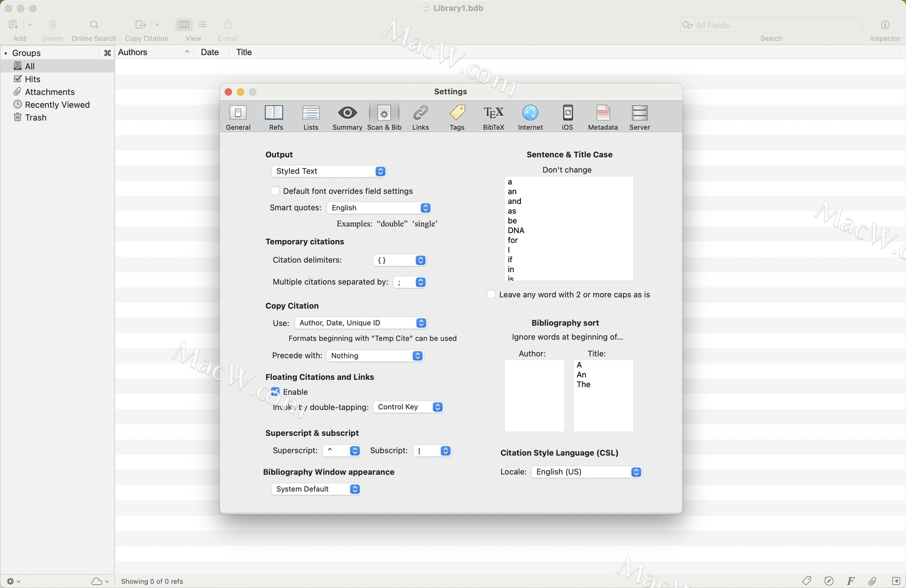Open the Server settings pane

point(639,117)
